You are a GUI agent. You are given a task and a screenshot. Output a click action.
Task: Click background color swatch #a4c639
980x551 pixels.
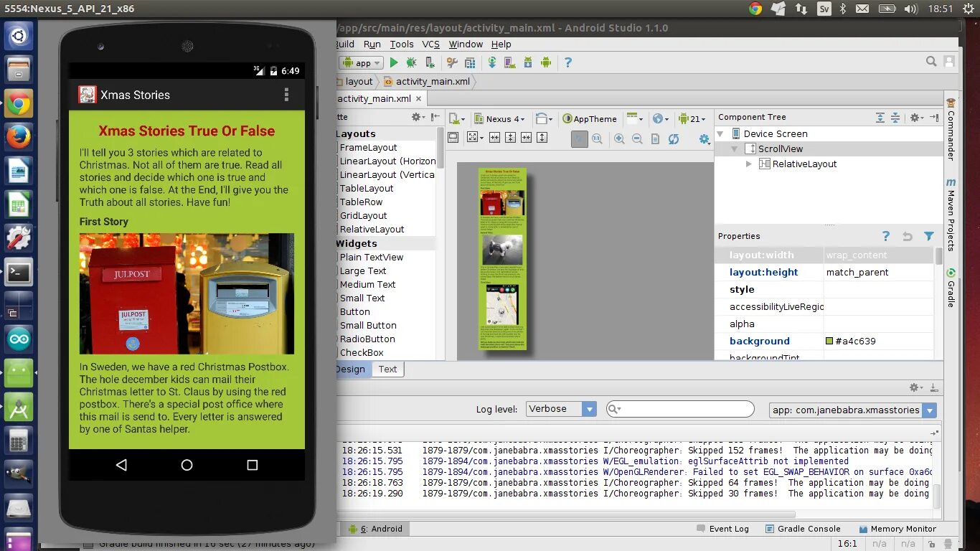coord(829,341)
